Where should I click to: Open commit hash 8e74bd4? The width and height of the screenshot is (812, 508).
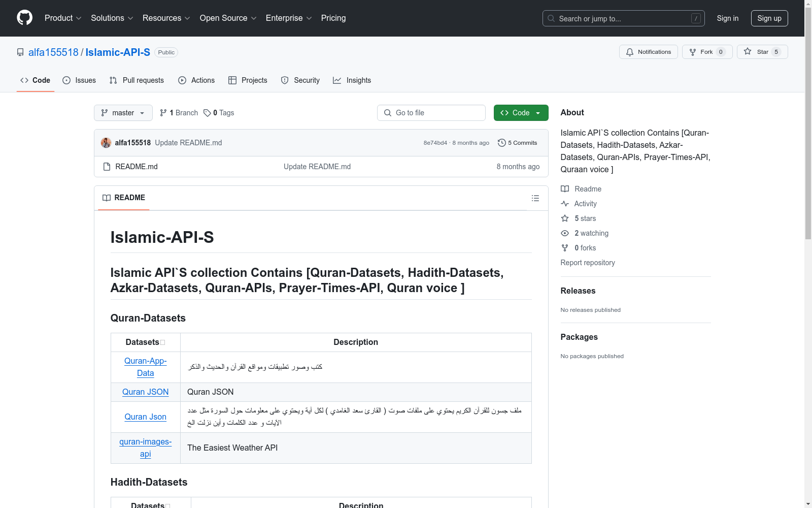pyautogui.click(x=435, y=143)
